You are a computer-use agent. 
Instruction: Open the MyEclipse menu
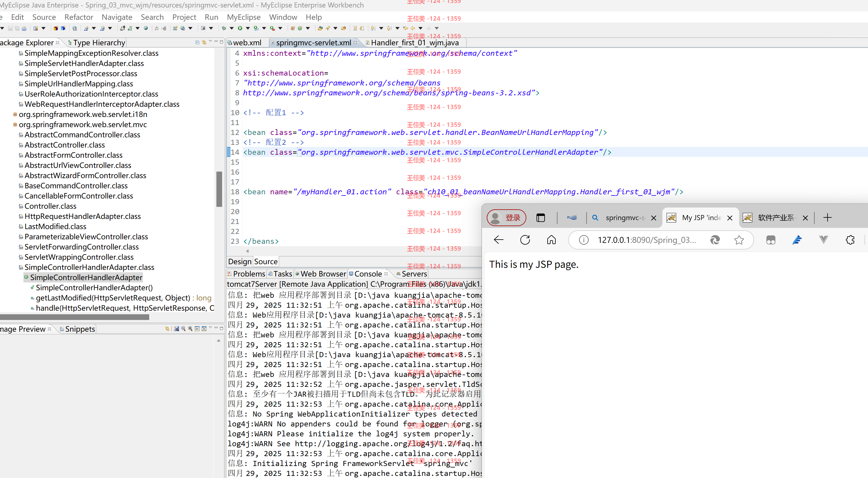(x=244, y=17)
